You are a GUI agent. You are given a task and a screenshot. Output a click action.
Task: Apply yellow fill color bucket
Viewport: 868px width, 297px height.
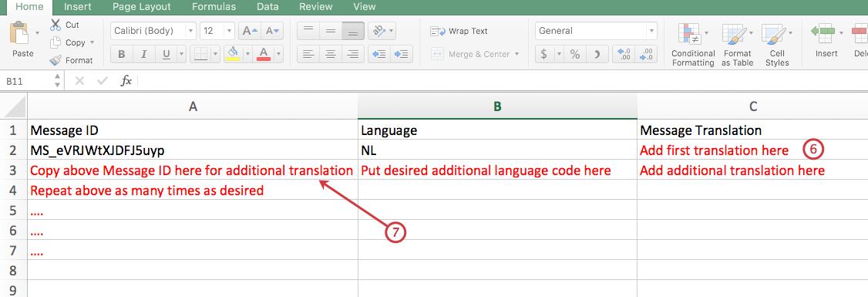(234, 54)
